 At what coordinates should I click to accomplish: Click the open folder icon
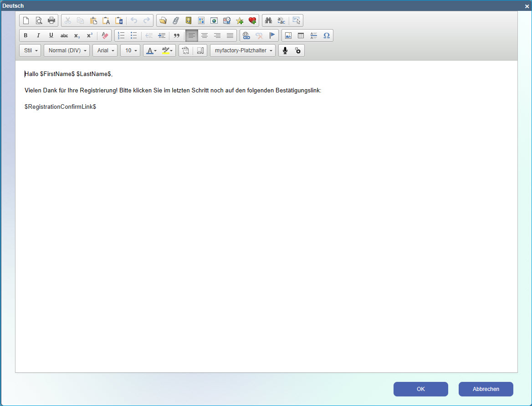(163, 20)
